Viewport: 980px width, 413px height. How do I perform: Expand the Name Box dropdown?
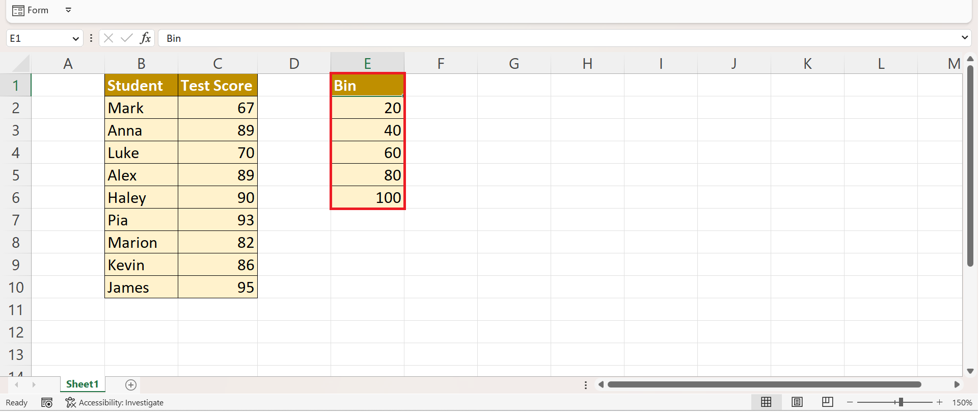(x=75, y=38)
